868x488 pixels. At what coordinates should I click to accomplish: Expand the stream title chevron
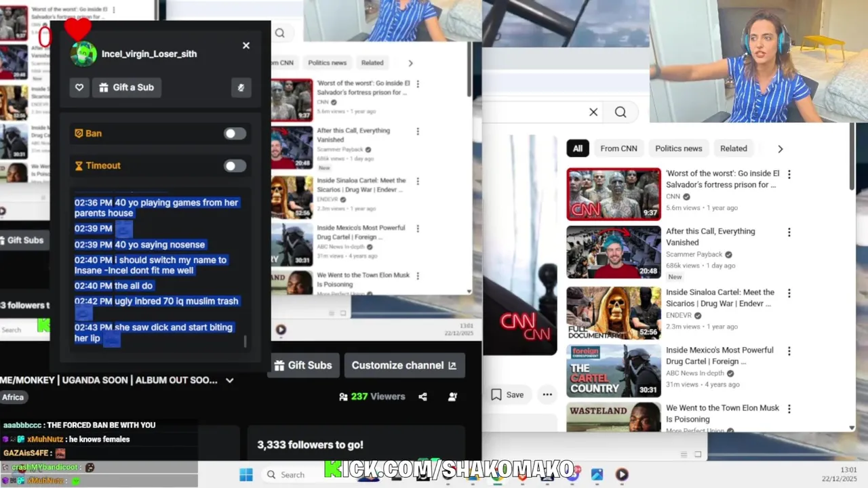pyautogui.click(x=230, y=380)
